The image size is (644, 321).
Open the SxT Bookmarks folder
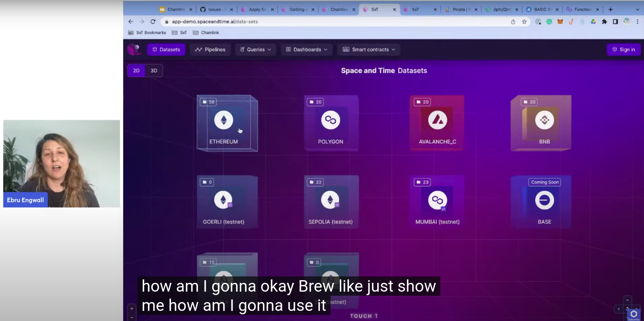coord(147,33)
